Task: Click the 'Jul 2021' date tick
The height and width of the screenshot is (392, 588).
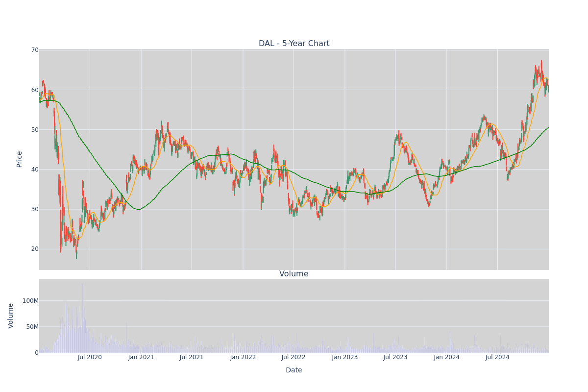Action: click(192, 357)
